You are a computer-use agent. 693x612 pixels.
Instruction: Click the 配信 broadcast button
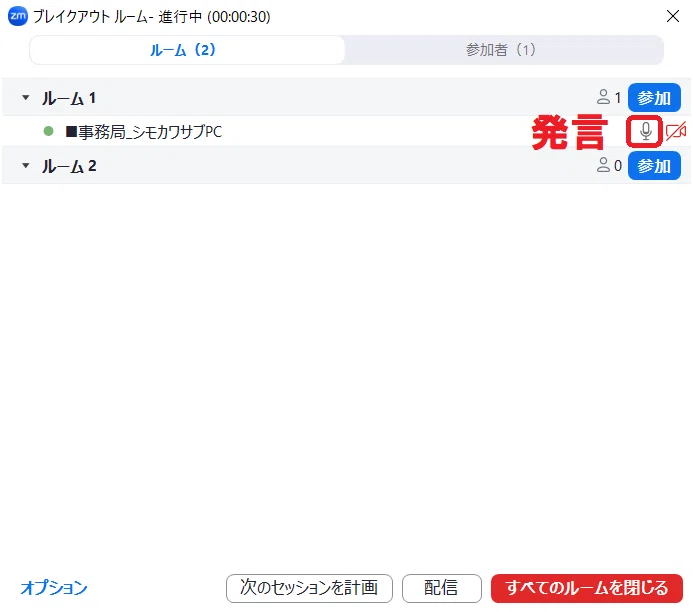[x=442, y=588]
